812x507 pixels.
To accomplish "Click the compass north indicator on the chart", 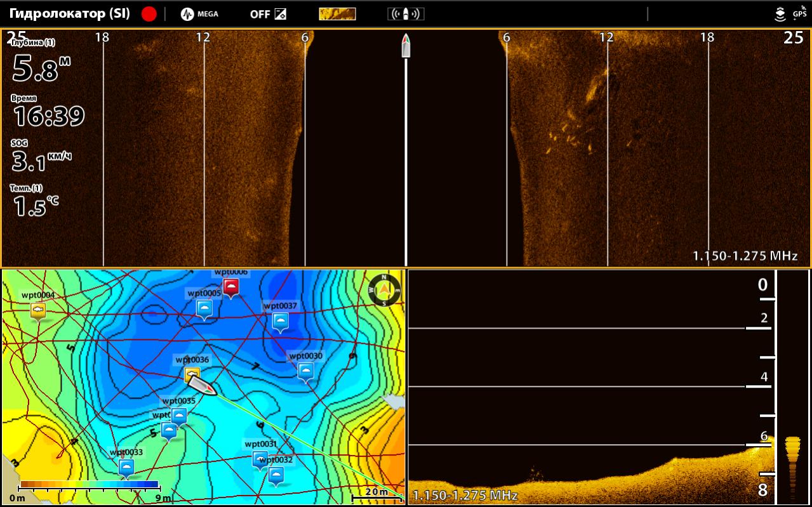I will 385,290.
